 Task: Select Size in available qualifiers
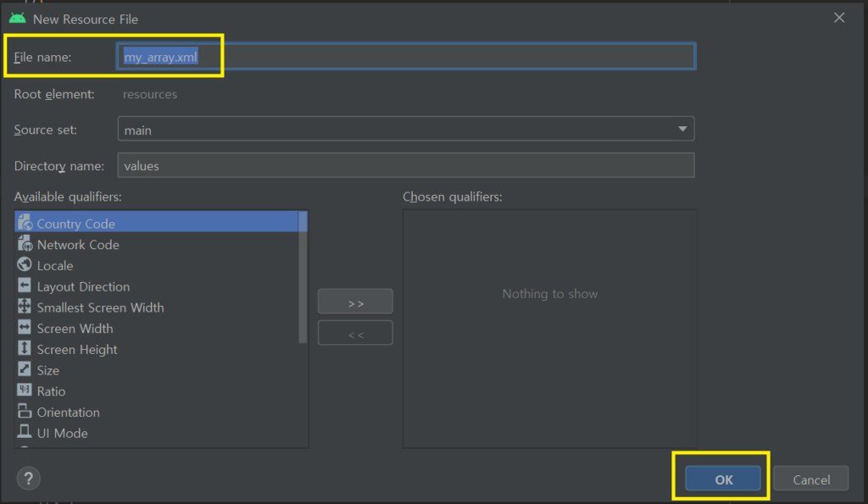click(48, 370)
